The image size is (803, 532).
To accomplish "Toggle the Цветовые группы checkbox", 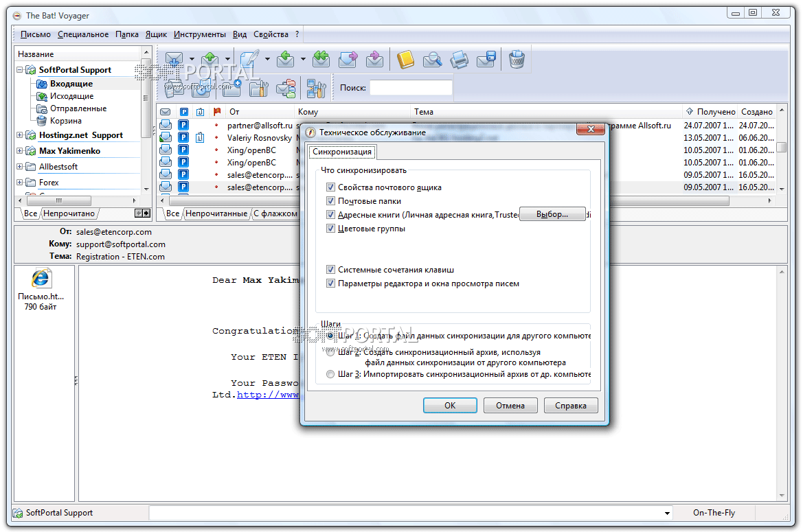I will 331,229.
